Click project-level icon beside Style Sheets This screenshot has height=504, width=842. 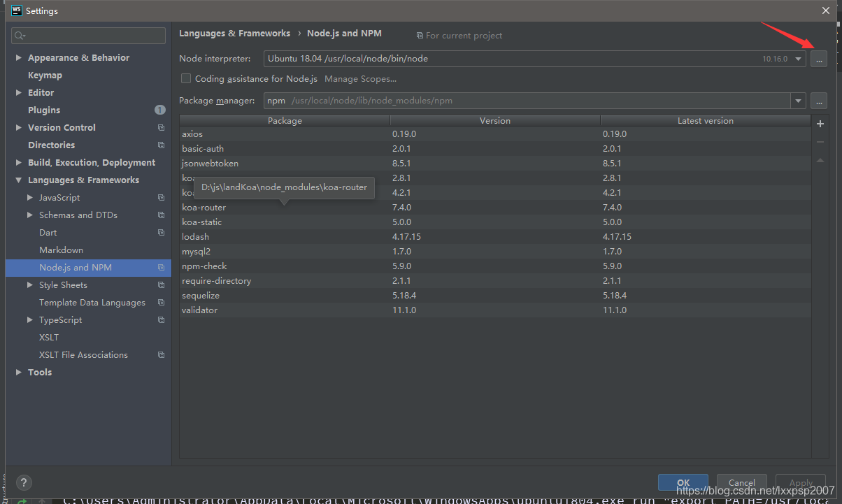point(162,285)
